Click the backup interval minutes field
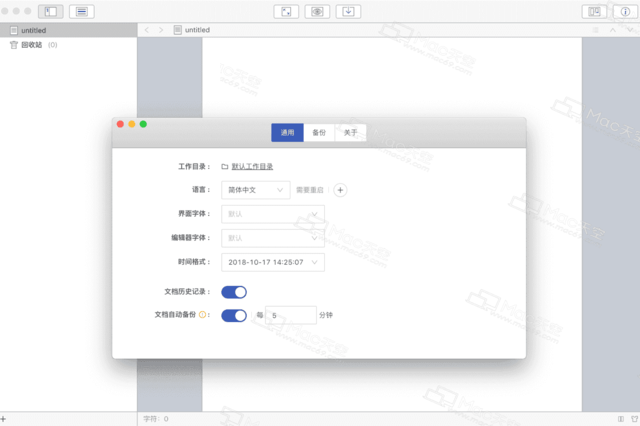 [x=291, y=315]
